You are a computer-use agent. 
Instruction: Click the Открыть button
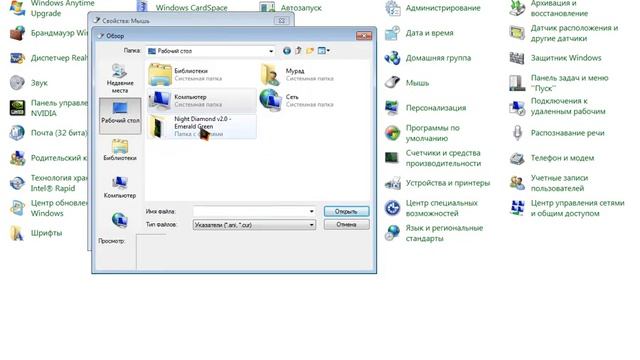347,211
